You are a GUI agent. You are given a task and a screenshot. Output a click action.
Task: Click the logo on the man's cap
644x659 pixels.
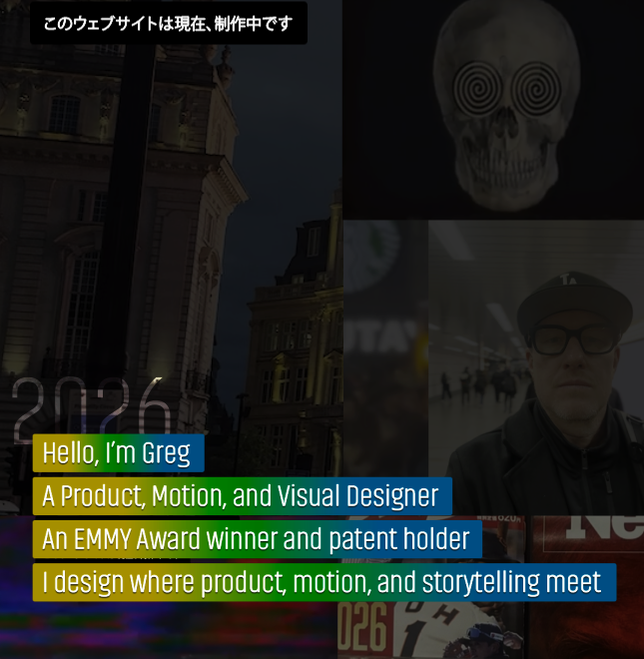point(569,283)
